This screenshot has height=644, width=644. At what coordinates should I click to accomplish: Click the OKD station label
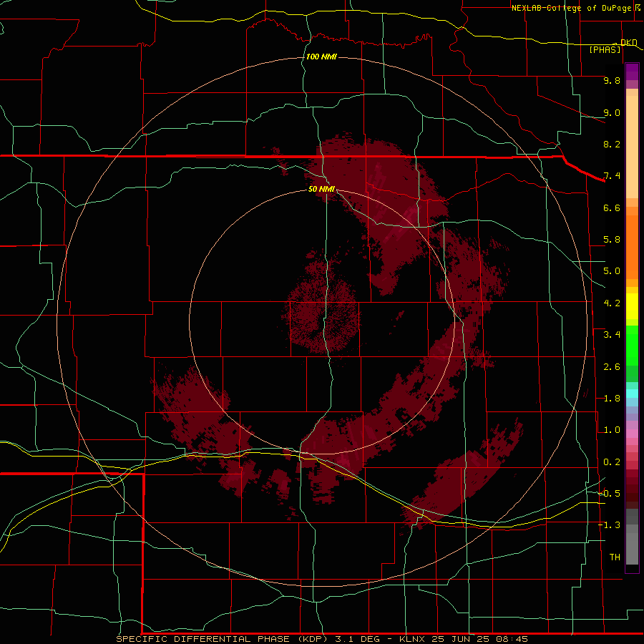[x=628, y=42]
